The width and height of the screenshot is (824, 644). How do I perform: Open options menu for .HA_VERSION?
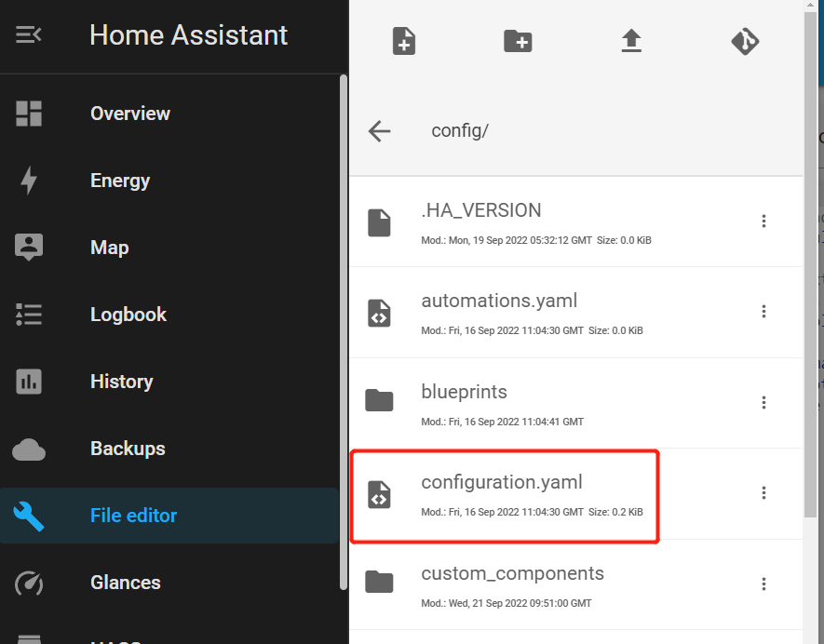(763, 221)
